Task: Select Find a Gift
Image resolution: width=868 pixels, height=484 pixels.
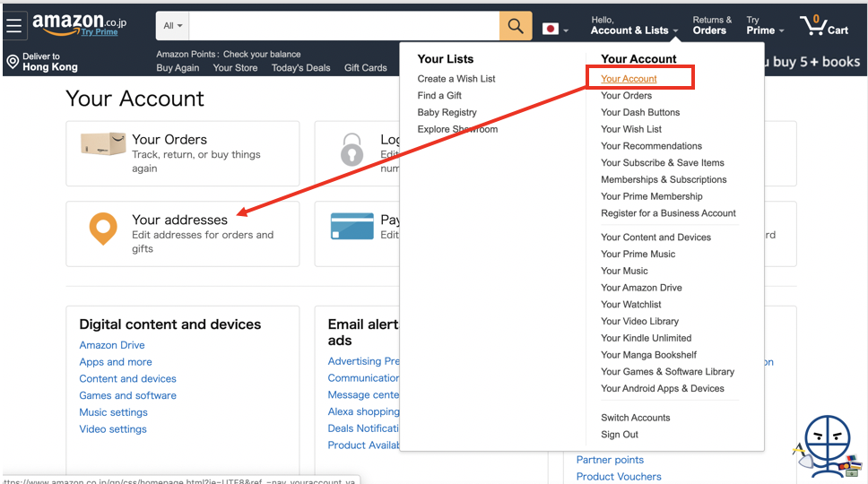Action: [x=439, y=96]
